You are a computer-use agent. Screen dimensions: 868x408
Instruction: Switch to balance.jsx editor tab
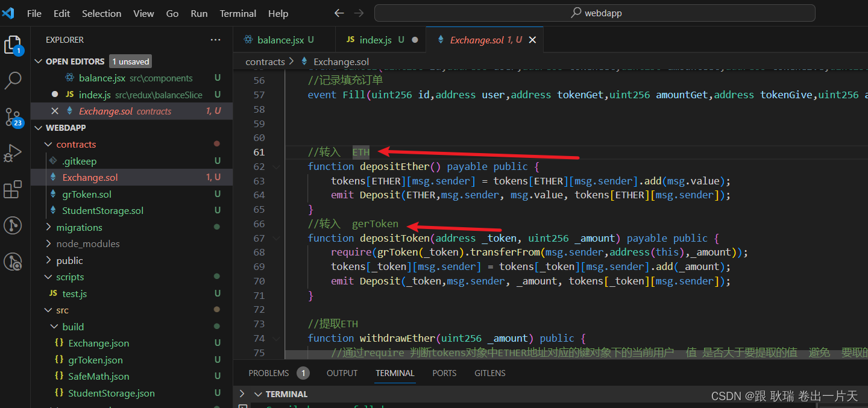coord(284,40)
